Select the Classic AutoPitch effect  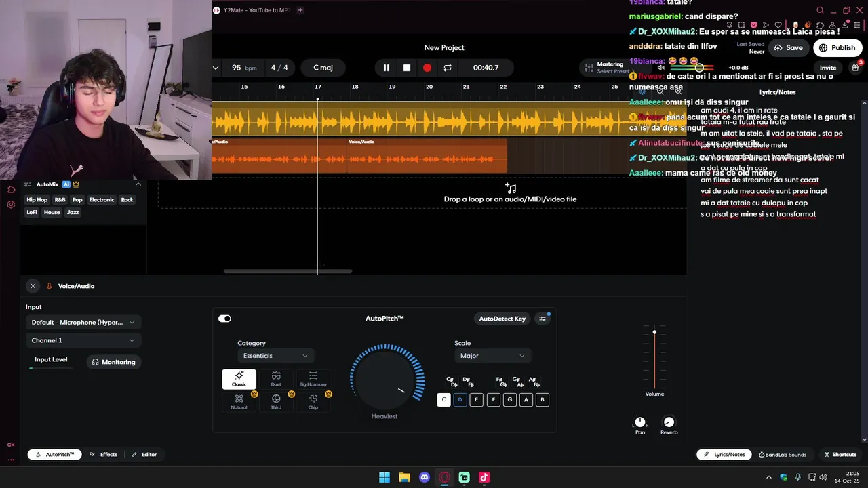[x=239, y=379]
